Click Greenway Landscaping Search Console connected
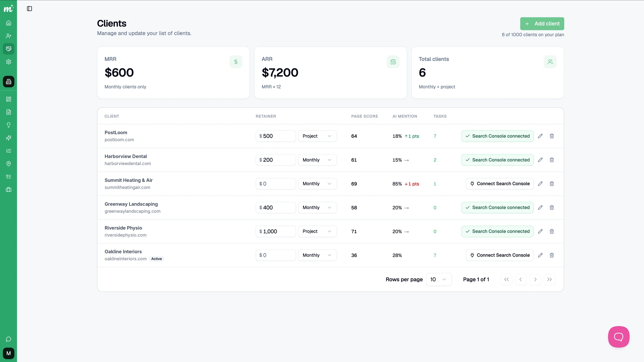This screenshot has width=644, height=362. (497, 208)
